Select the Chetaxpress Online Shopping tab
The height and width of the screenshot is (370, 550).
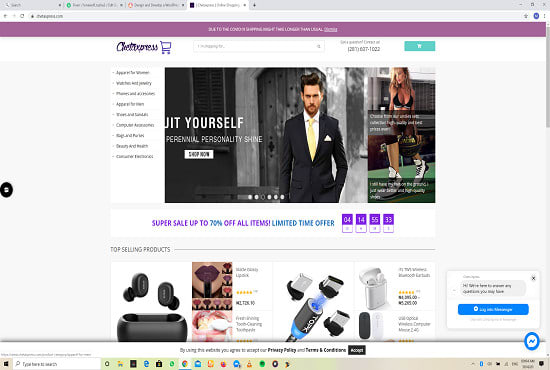[218, 5]
